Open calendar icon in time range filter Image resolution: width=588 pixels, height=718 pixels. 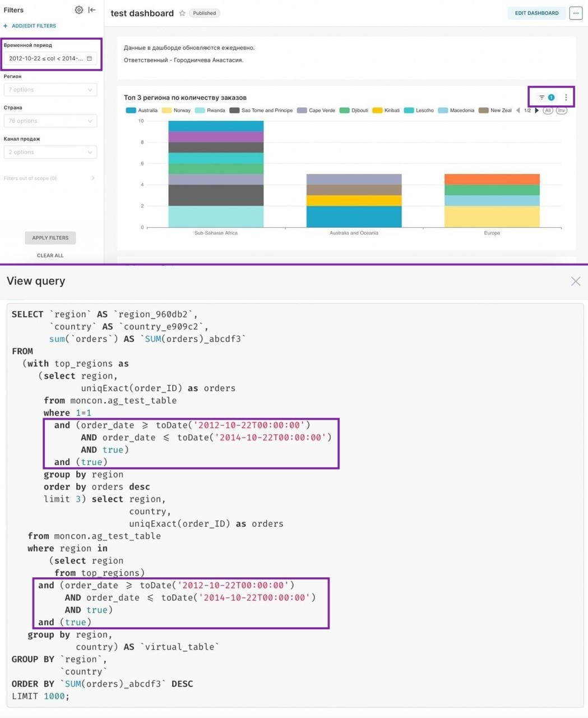89,58
